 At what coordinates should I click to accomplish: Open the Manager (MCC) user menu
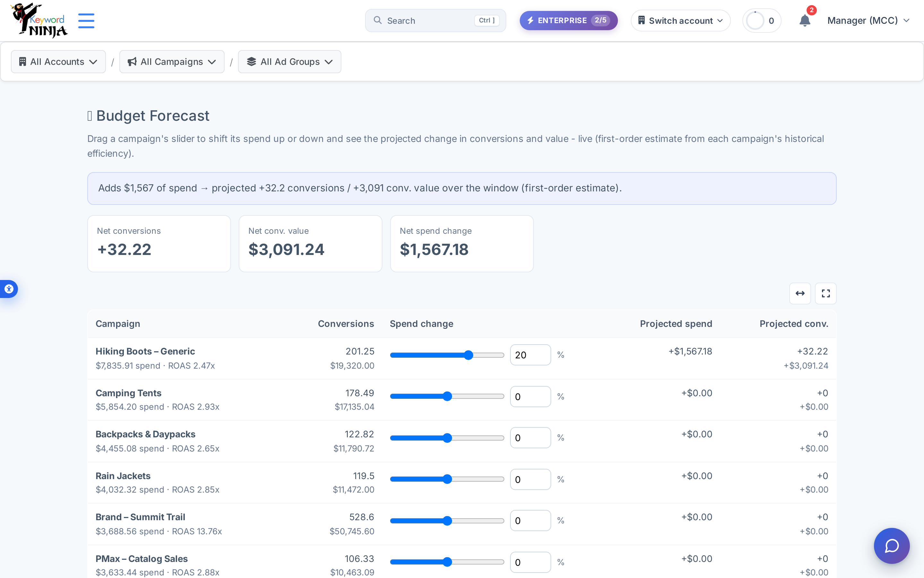868,21
